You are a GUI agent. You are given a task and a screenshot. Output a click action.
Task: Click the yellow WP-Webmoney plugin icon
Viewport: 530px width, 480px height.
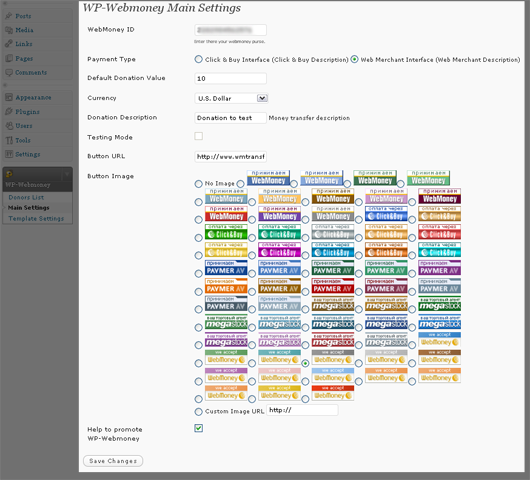pos(9,174)
